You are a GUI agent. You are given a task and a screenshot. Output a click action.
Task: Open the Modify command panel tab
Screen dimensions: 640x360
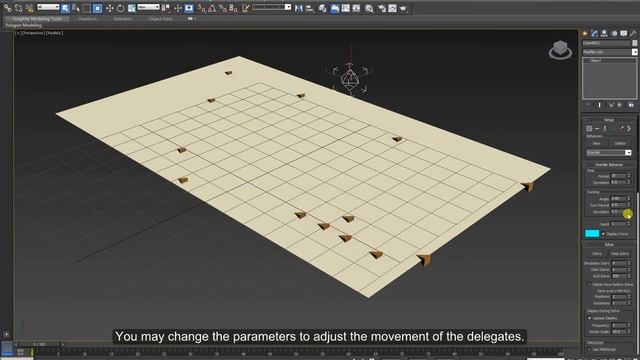coord(595,33)
